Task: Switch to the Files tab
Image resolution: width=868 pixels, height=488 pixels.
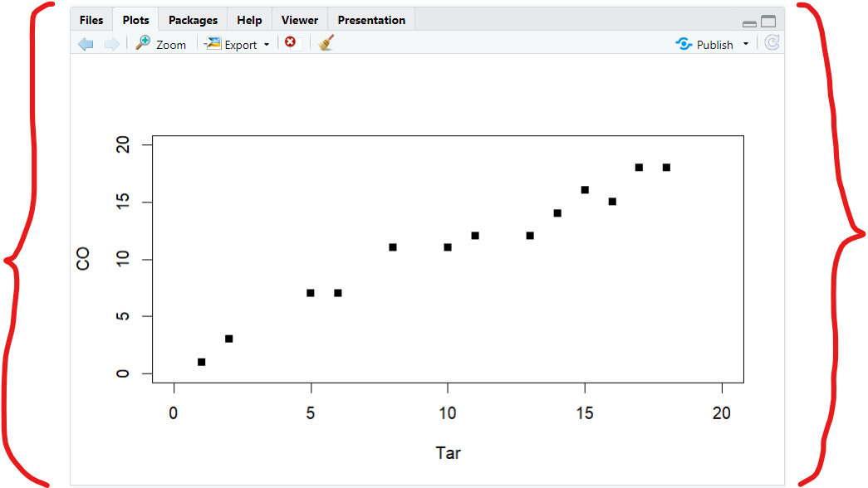Action: [91, 20]
